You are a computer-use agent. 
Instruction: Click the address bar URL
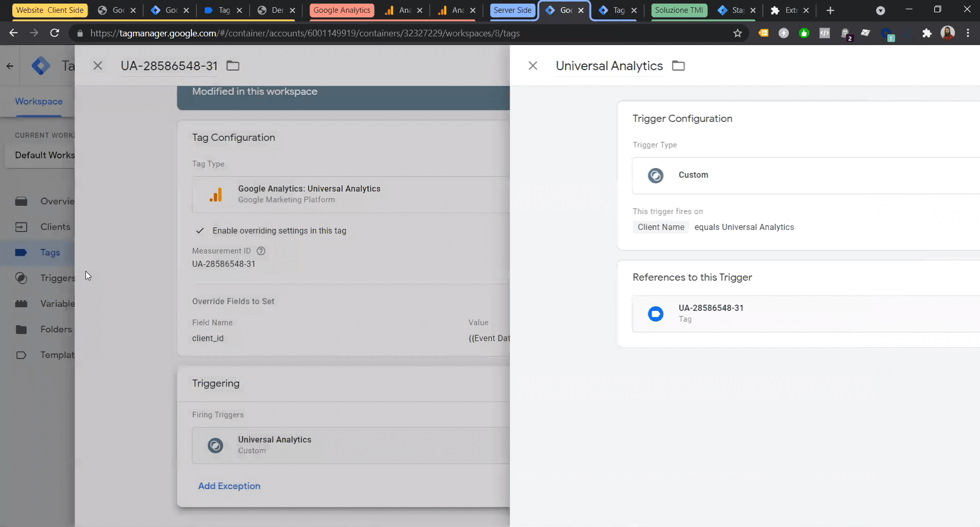pos(305,33)
